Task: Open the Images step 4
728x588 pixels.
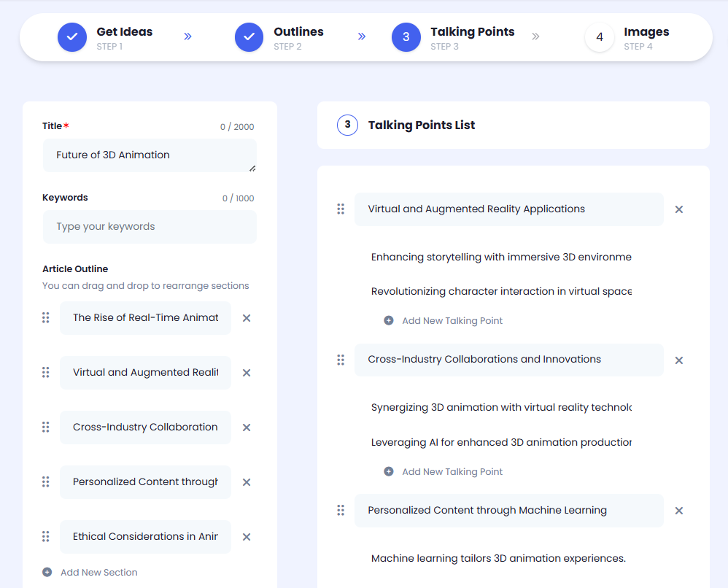Action: click(x=600, y=37)
